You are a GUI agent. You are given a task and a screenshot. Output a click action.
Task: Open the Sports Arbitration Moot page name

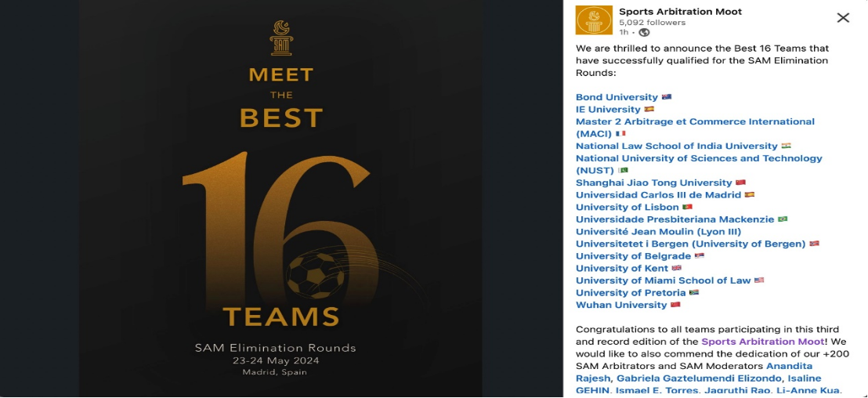pyautogui.click(x=680, y=12)
